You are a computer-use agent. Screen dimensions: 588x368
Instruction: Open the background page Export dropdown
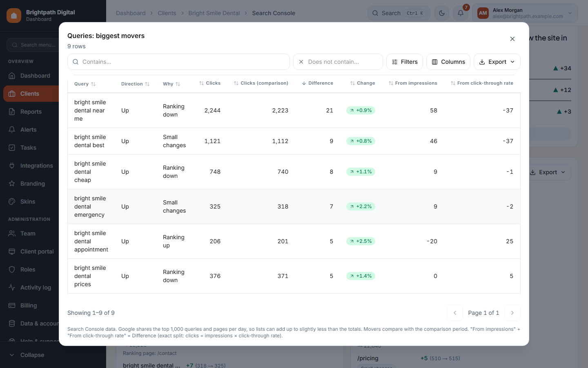click(x=548, y=172)
